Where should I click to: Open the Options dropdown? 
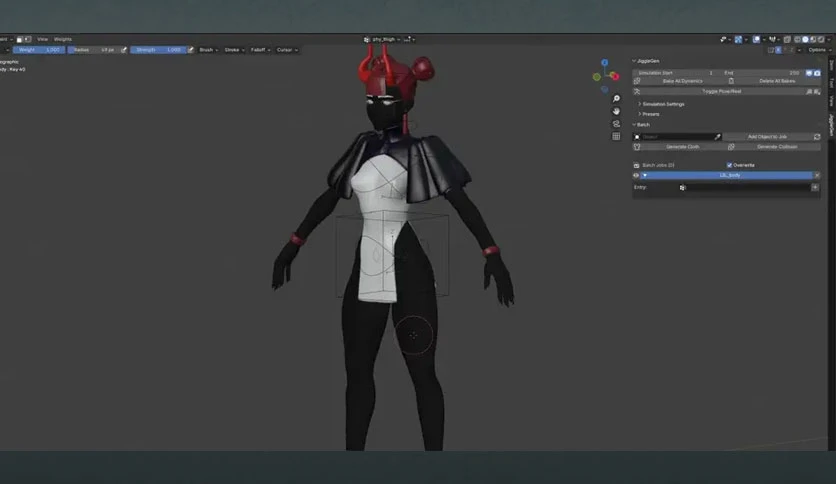click(819, 50)
